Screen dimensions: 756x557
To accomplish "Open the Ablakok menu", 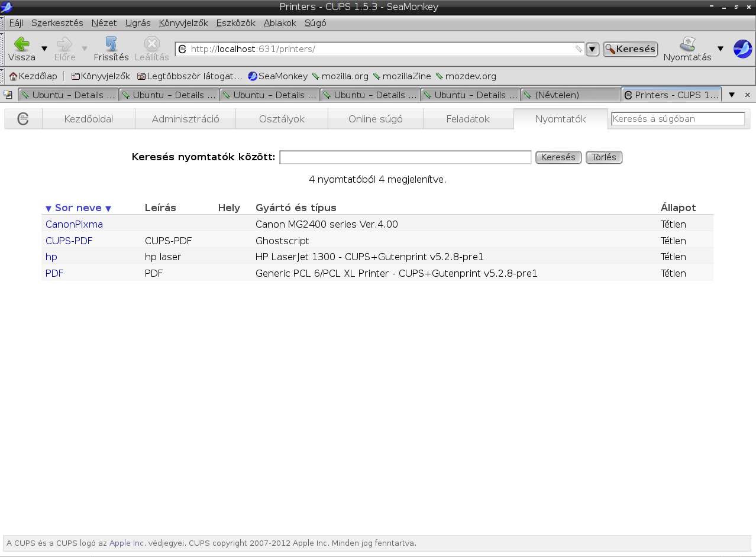I will [x=280, y=23].
